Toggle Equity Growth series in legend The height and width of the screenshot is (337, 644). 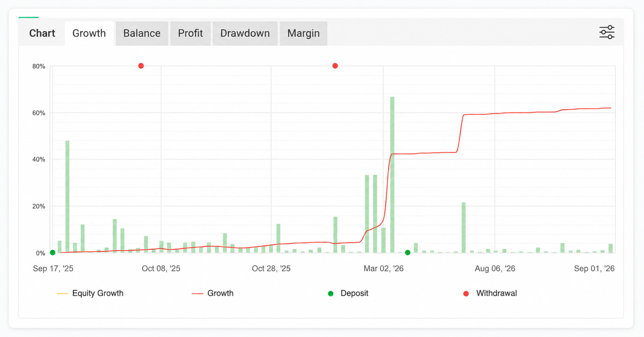(x=90, y=293)
